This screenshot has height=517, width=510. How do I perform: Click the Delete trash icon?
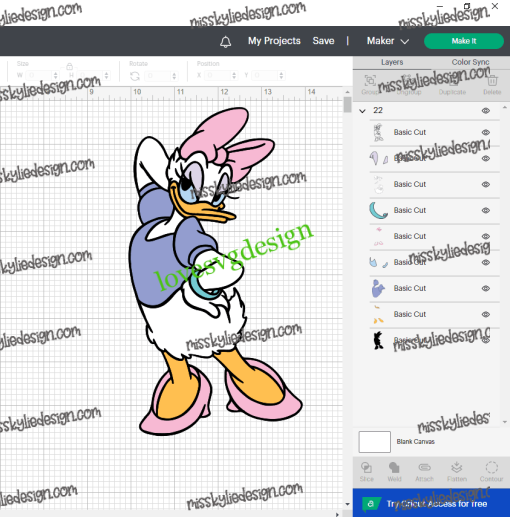point(492,81)
